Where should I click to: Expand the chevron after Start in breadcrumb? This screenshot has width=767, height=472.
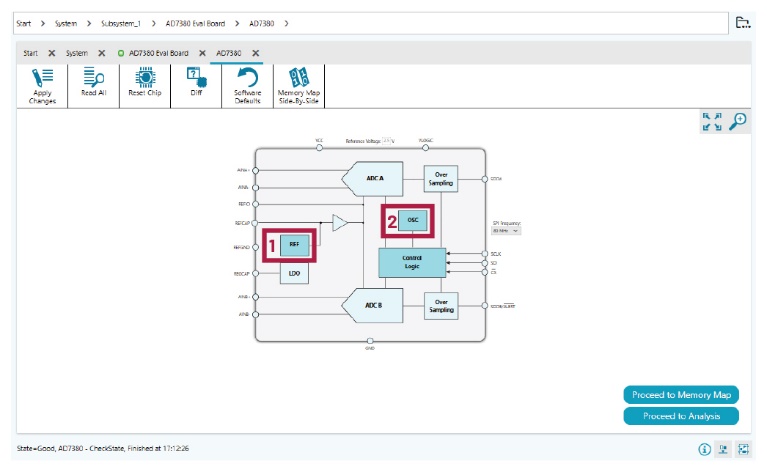click(43, 23)
